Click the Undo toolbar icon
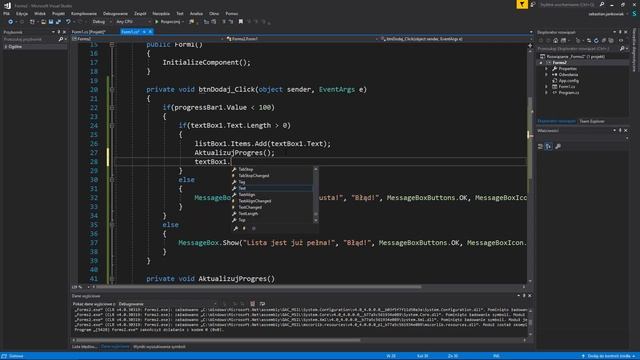 (68, 22)
